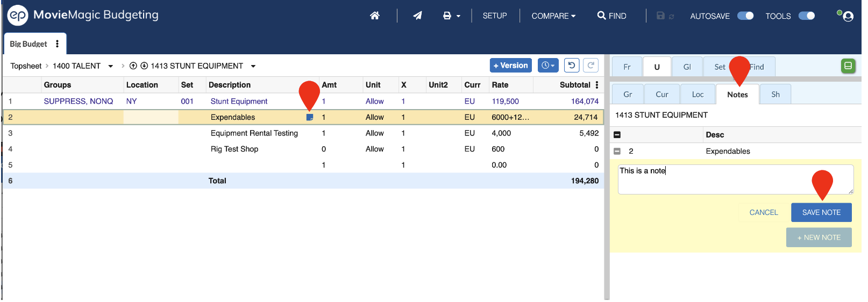Open the column options kebab menu near Subtotal

(597, 85)
